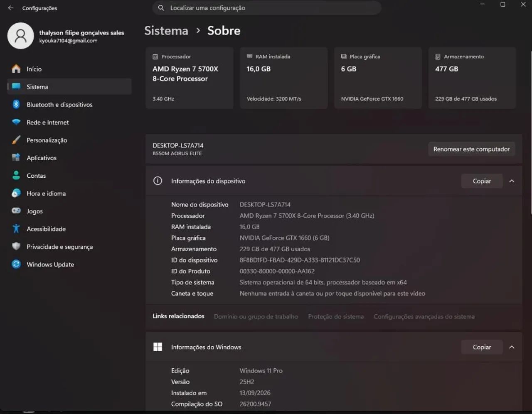Click the install date 13/09/2026

pyautogui.click(x=255, y=393)
